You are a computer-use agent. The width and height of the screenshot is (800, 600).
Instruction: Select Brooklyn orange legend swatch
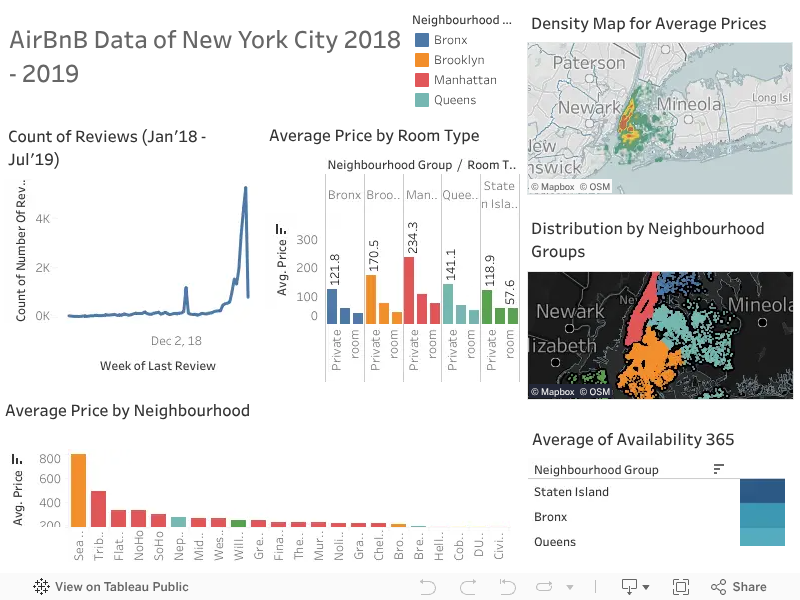421,60
